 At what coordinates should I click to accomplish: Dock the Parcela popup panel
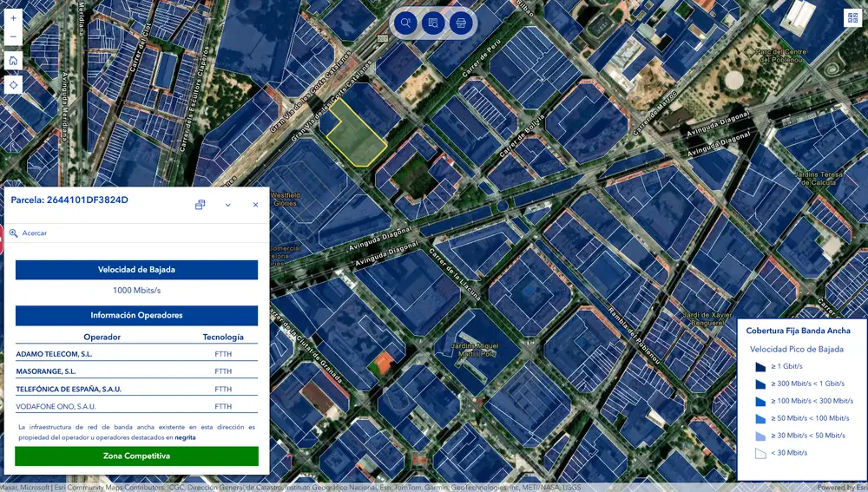point(200,205)
